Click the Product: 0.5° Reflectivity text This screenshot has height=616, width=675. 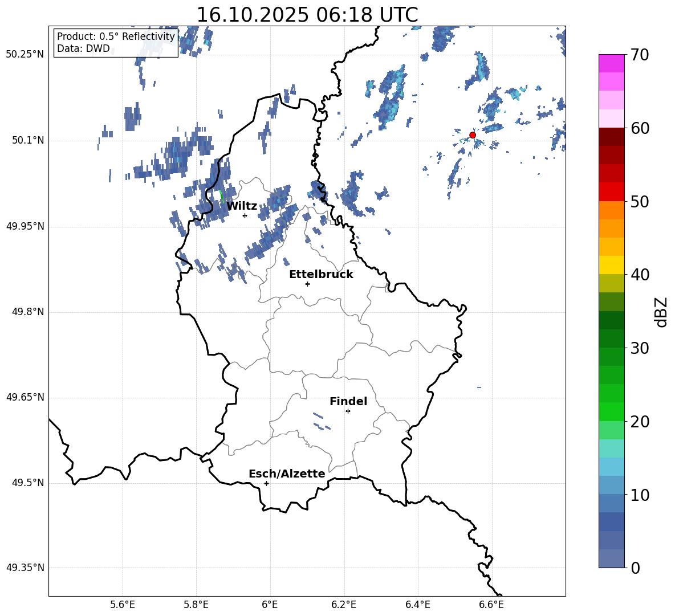pos(116,36)
